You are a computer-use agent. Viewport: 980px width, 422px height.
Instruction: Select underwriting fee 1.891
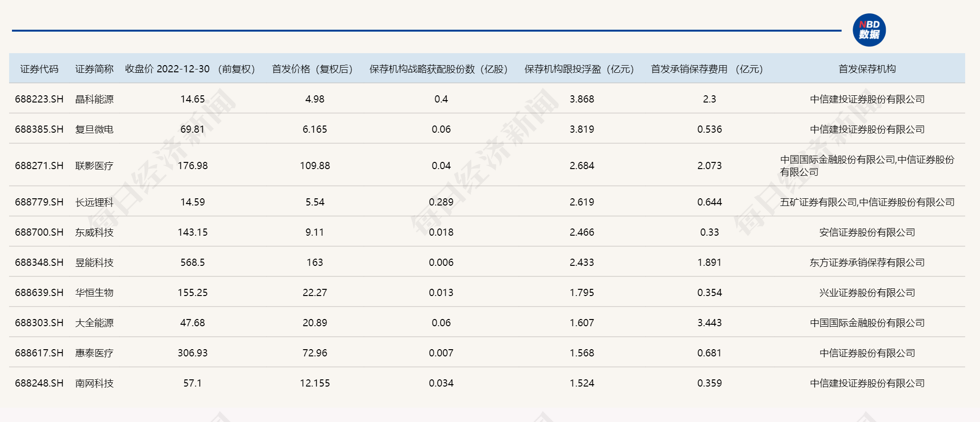tap(710, 262)
